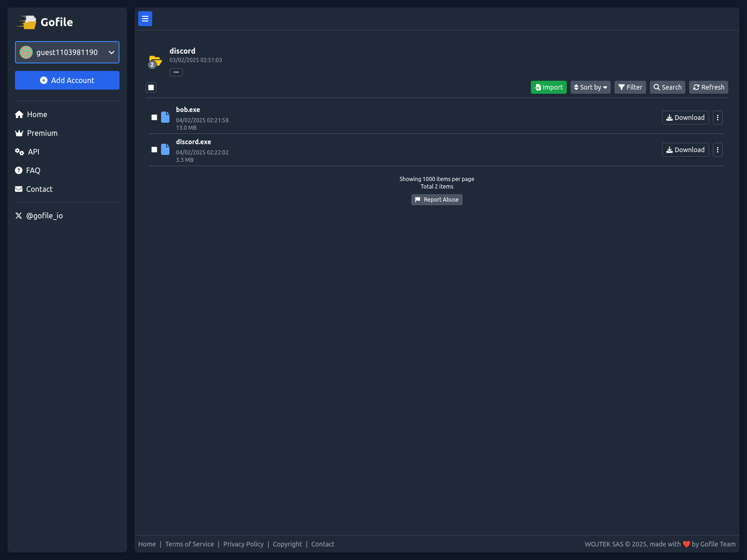747x560 pixels.
Task: Click the green Import button
Action: (x=549, y=87)
